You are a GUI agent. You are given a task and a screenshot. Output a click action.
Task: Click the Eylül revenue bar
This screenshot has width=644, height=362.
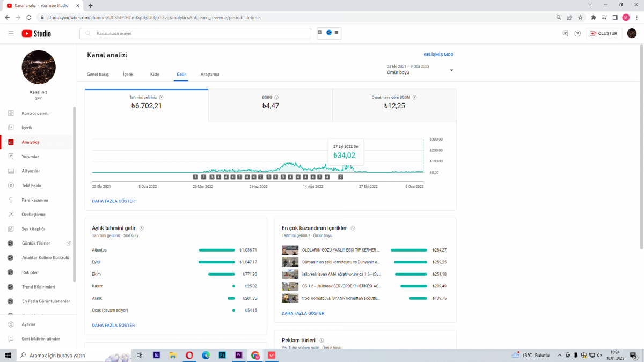[x=217, y=262]
